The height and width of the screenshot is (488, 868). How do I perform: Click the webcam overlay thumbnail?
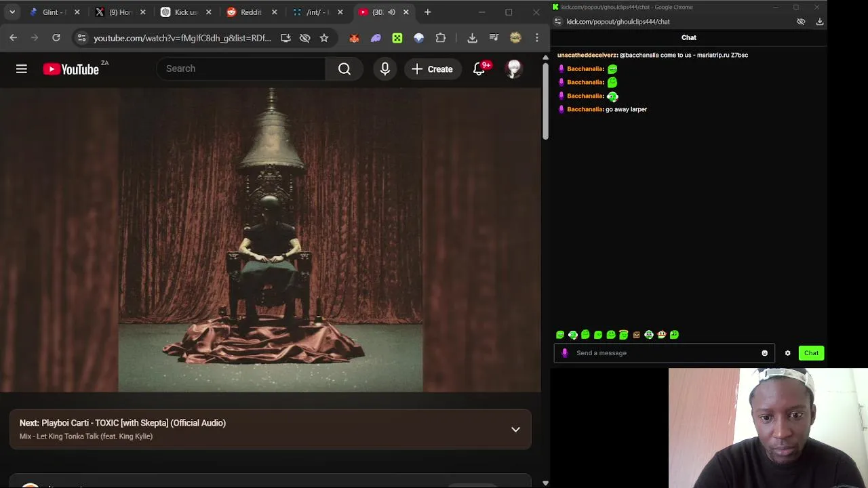tap(768, 428)
